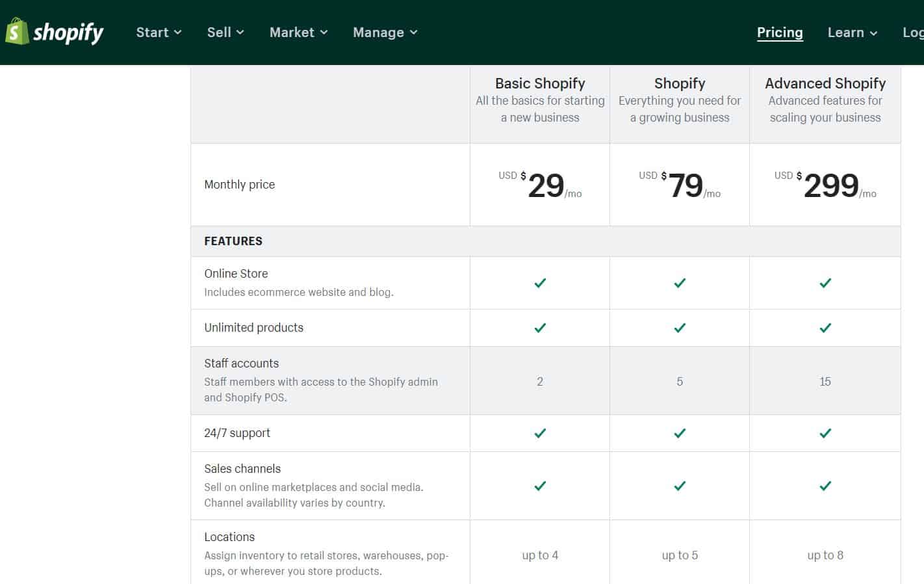Screen dimensions: 924x584
Task: Click staff accounts value 5 for Shopify
Action: [680, 382]
